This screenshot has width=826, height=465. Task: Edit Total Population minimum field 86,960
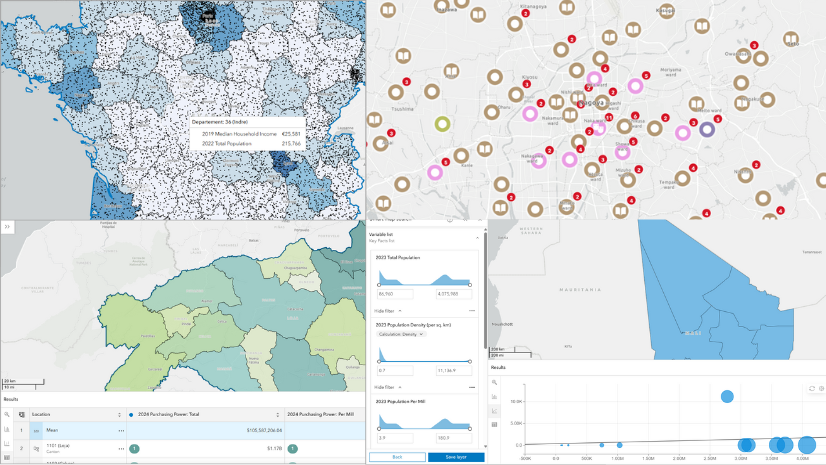point(395,294)
